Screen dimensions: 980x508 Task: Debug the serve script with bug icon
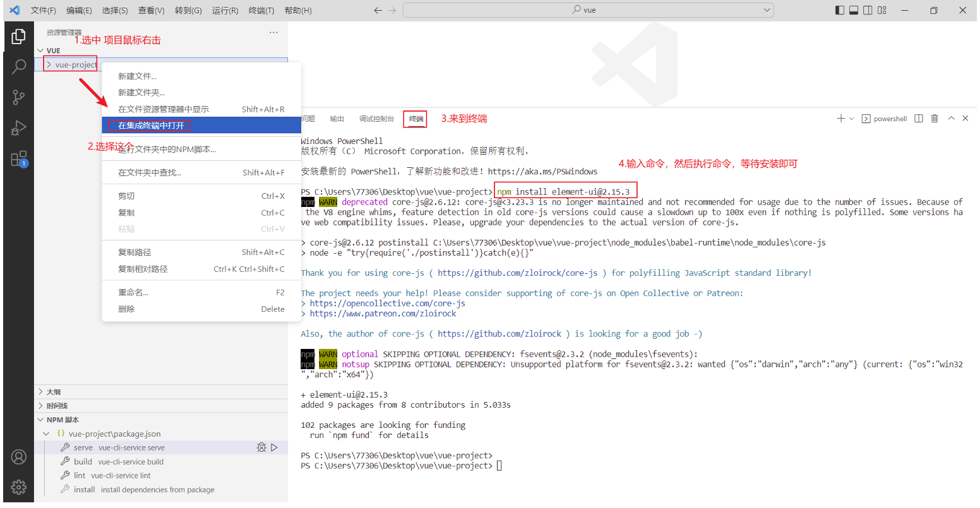[261, 447]
